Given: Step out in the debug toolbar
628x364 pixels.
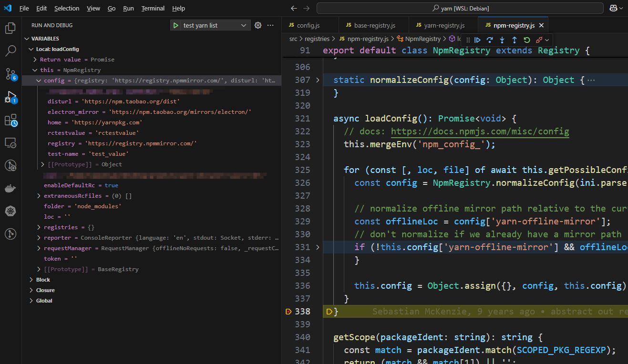Looking at the screenshot, I should click(x=515, y=40).
